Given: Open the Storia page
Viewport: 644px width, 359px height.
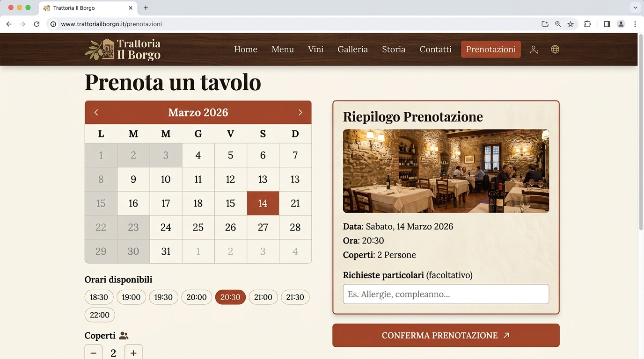Looking at the screenshot, I should coord(394,50).
